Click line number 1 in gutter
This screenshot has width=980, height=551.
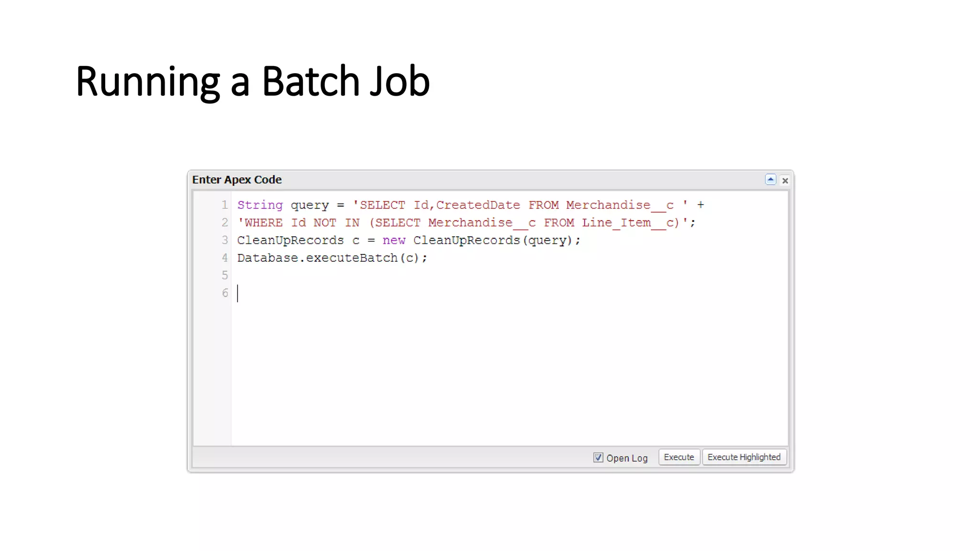[224, 205]
